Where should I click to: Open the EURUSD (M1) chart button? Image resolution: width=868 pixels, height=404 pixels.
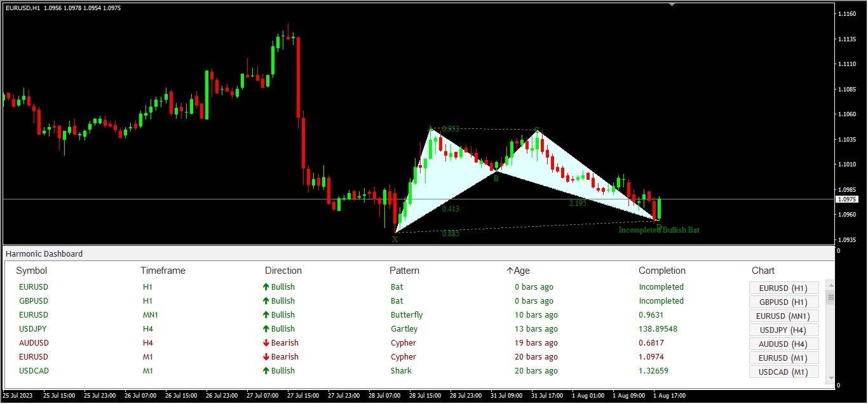[783, 358]
